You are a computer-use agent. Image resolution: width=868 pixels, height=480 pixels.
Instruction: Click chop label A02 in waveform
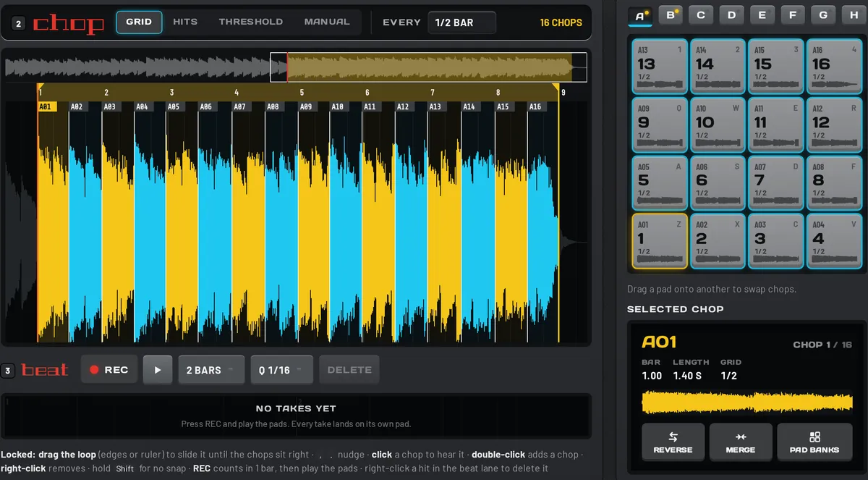tap(77, 106)
